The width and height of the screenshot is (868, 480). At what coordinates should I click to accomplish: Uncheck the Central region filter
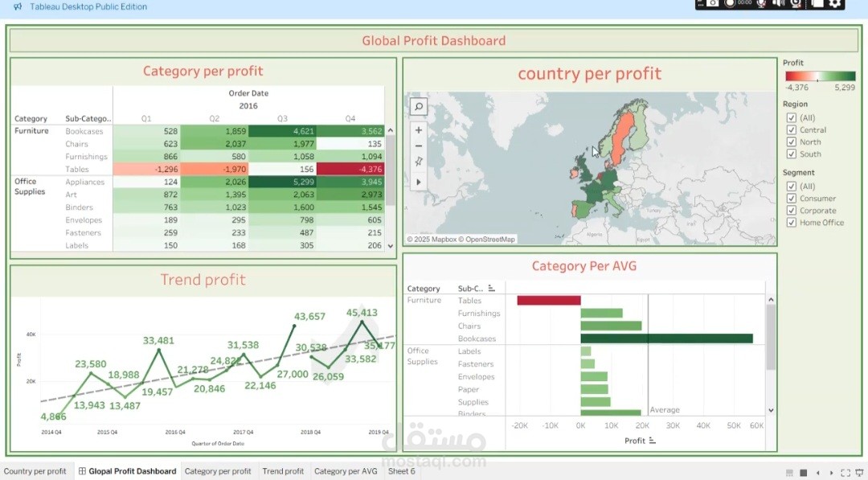coord(791,129)
